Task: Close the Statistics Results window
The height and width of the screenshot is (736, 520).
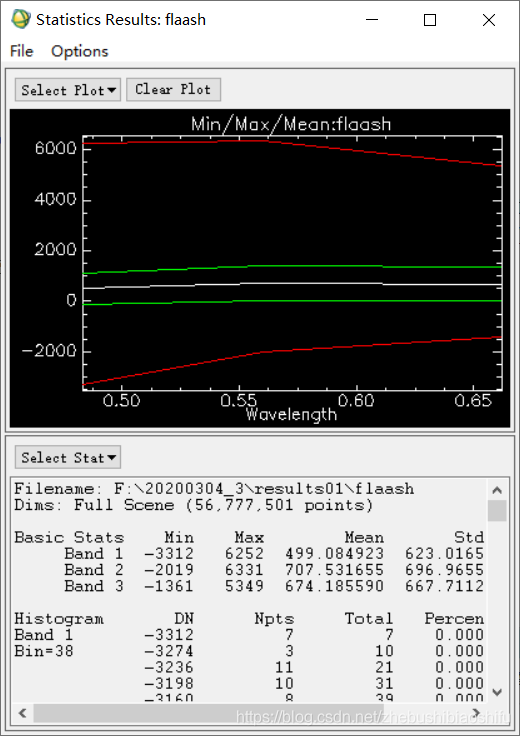Action: pyautogui.click(x=489, y=20)
